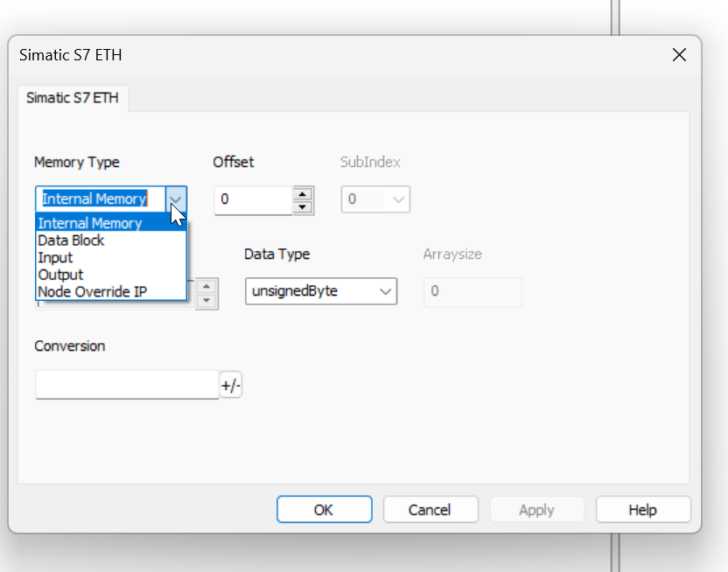Open the Conversion +/- button

pos(231,385)
